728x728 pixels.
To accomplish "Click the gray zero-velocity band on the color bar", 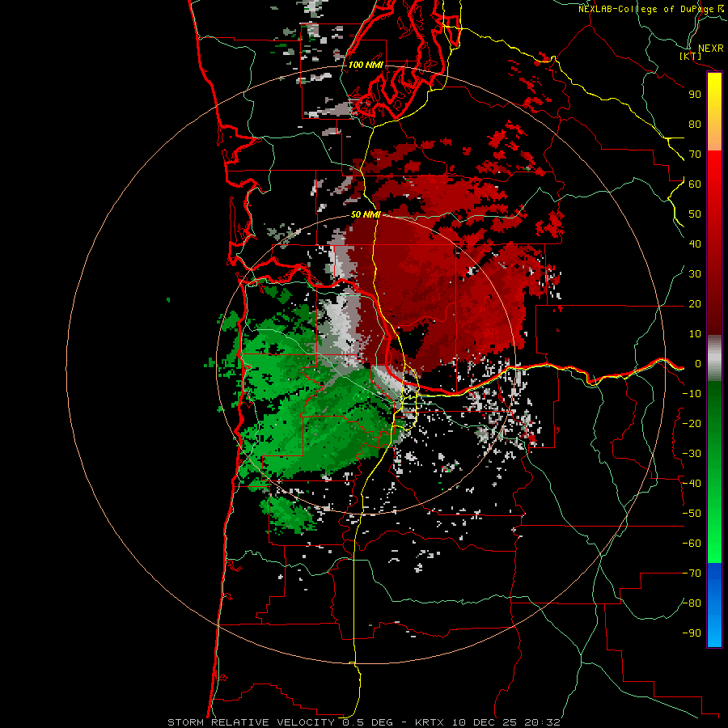I will click(714, 358).
